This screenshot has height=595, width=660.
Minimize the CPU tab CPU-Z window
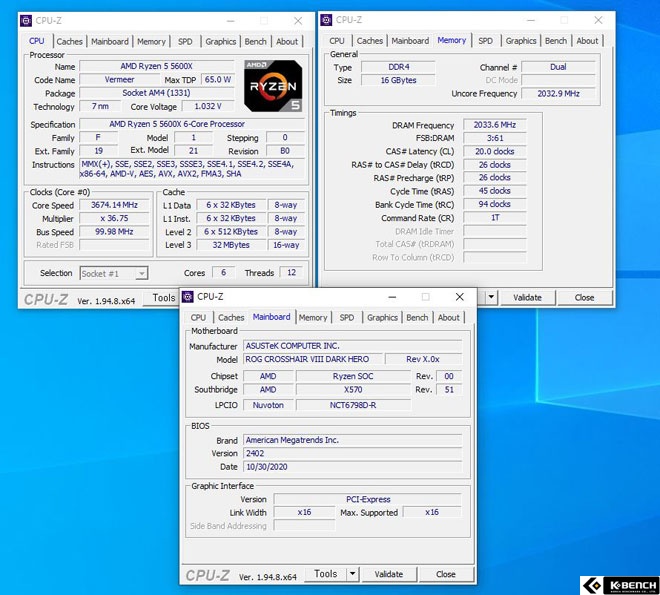click(231, 21)
